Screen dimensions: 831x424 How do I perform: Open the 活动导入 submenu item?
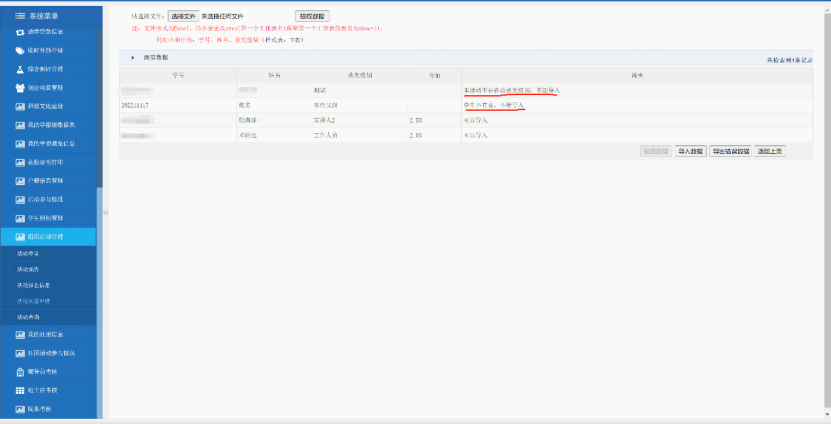pyautogui.click(x=29, y=254)
